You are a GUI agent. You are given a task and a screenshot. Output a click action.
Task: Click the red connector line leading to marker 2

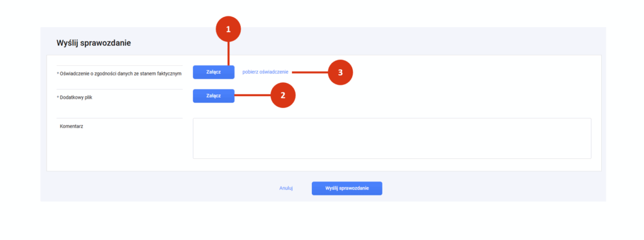click(x=253, y=96)
